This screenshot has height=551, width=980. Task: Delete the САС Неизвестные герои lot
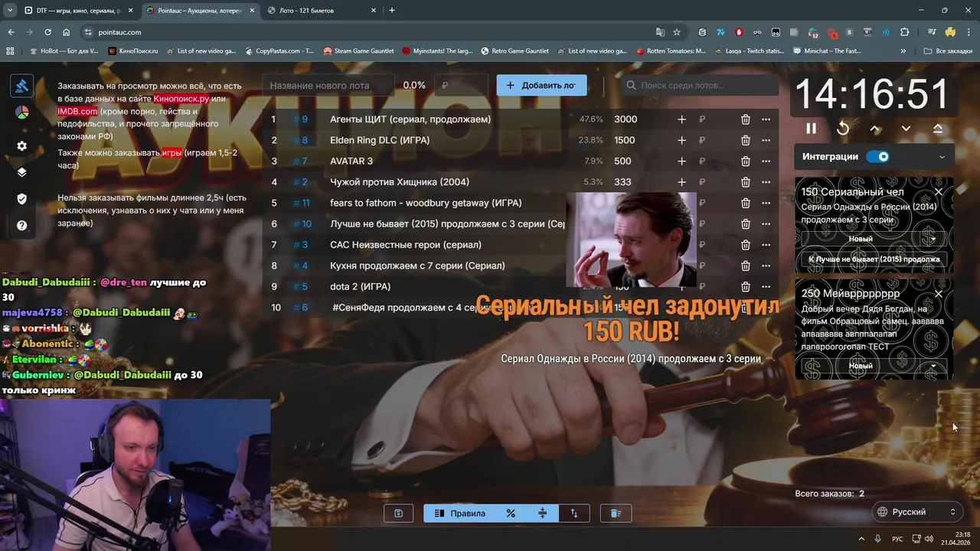click(745, 245)
